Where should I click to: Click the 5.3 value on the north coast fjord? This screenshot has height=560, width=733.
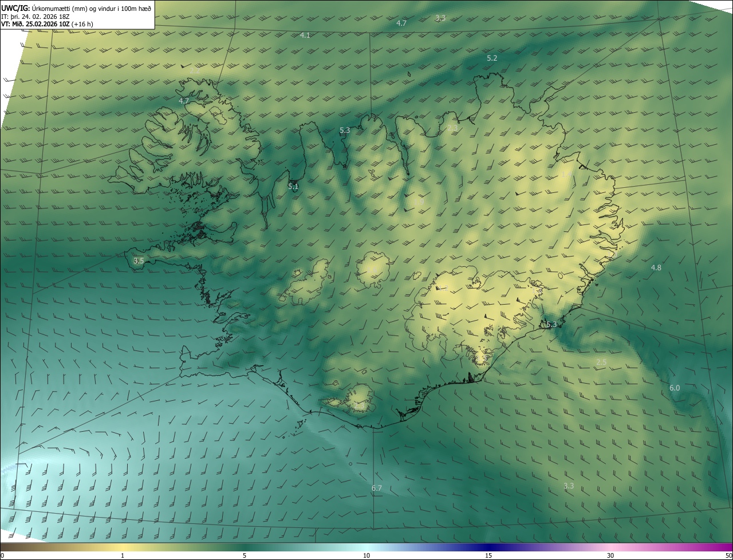click(x=345, y=131)
